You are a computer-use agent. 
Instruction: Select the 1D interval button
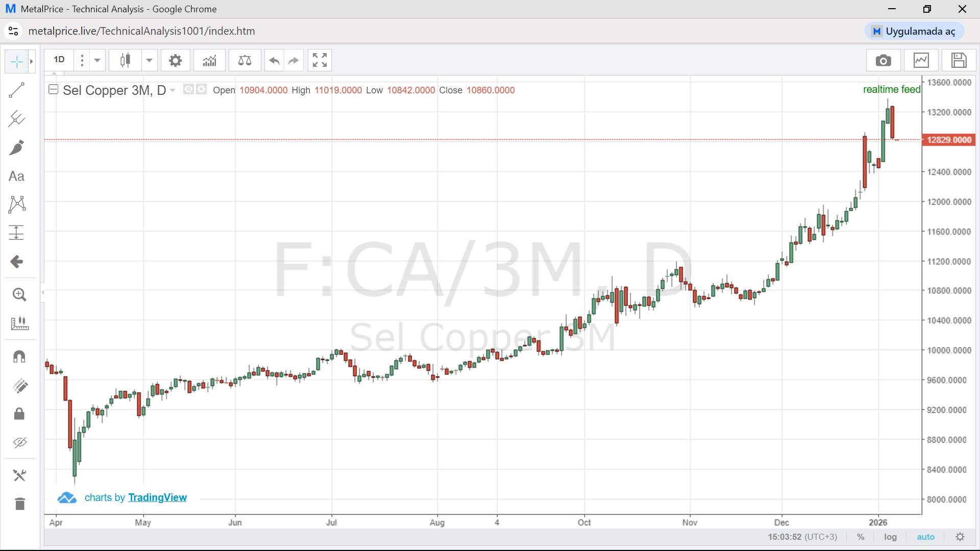[59, 60]
